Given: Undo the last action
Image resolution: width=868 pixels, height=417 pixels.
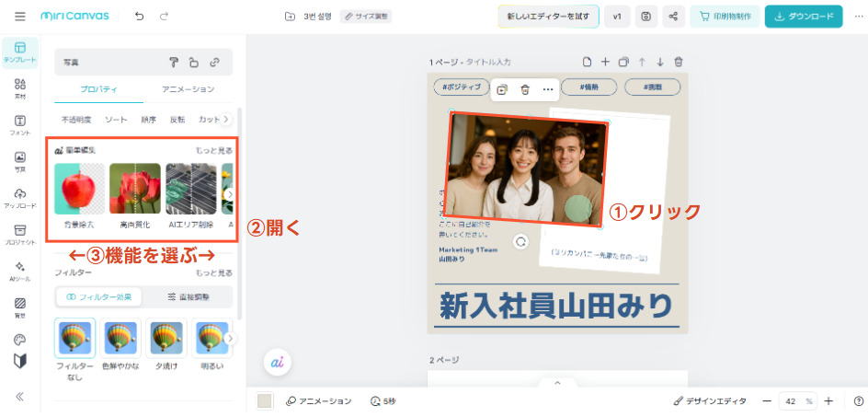Looking at the screenshot, I should click(x=140, y=16).
